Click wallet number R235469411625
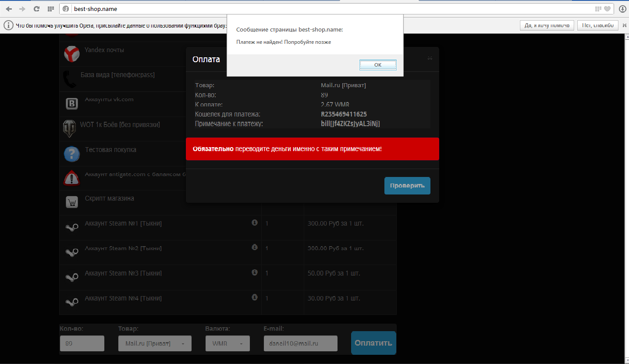 (x=344, y=114)
